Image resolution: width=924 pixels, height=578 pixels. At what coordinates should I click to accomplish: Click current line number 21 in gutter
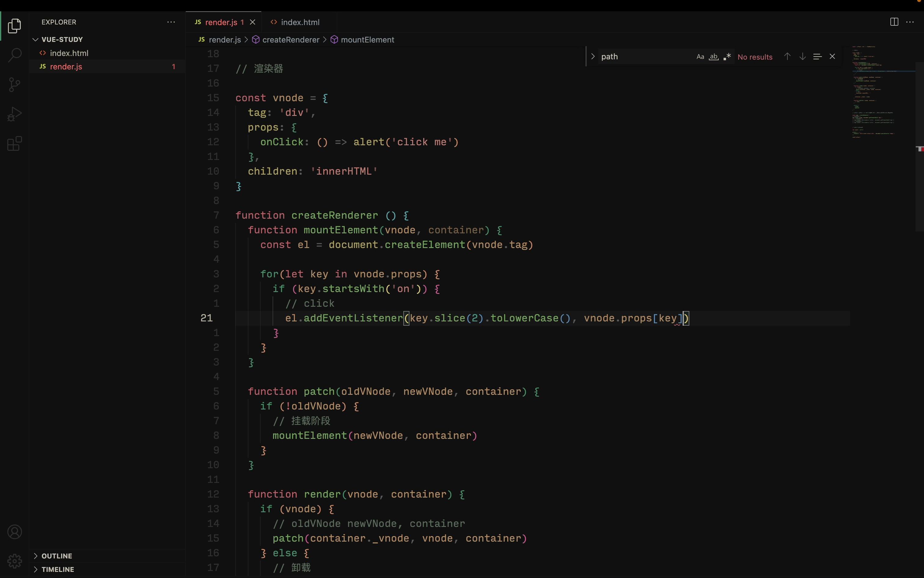[207, 318]
